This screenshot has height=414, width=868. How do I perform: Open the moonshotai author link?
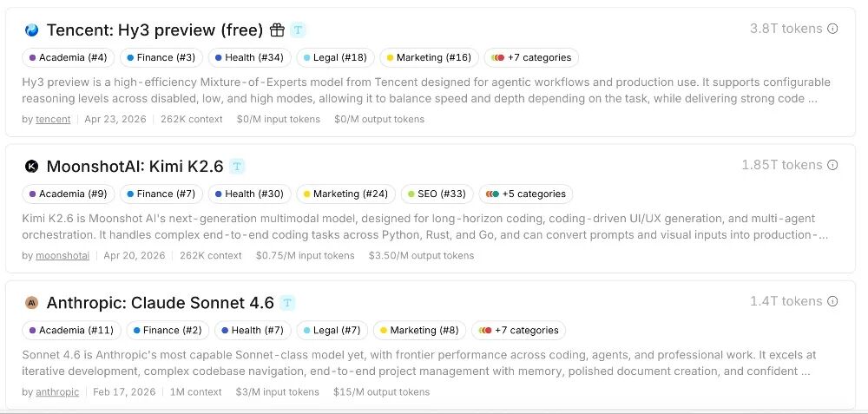pyautogui.click(x=62, y=256)
